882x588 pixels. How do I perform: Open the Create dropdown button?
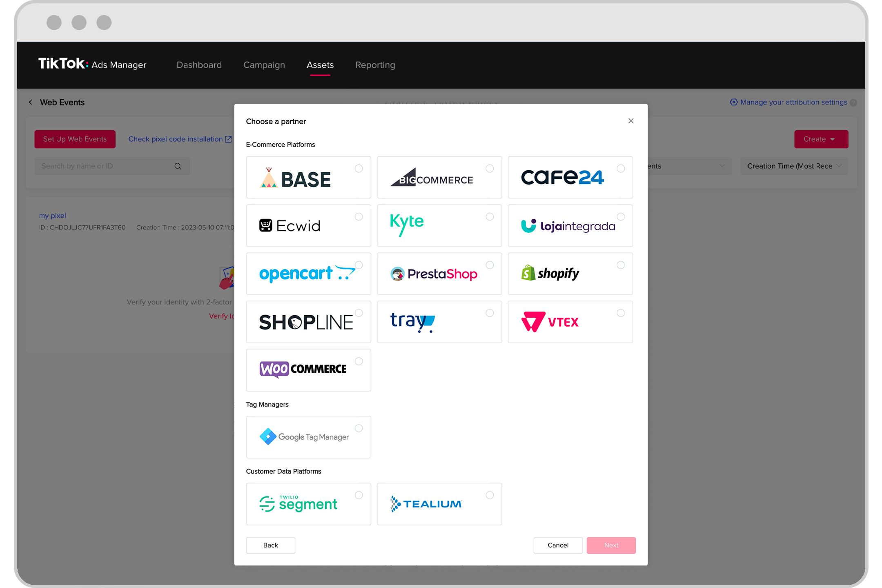(821, 139)
